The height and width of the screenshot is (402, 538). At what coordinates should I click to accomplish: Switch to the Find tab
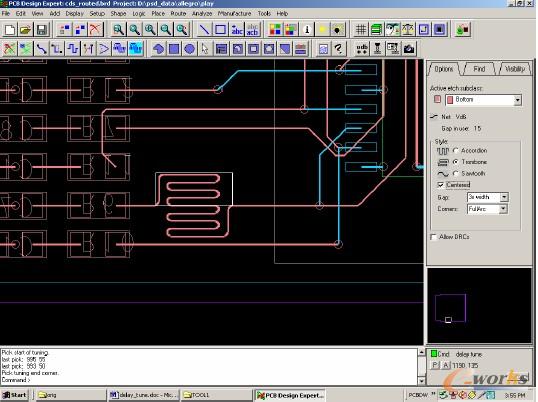tap(479, 69)
